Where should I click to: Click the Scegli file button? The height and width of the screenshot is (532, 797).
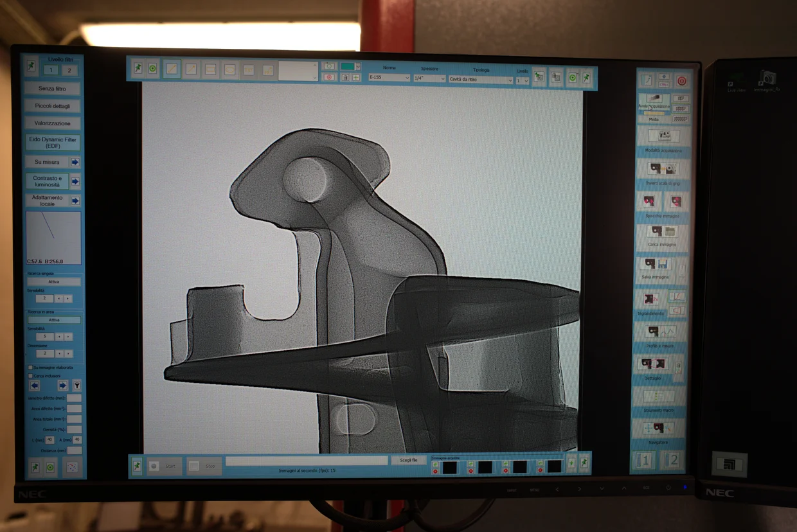pos(408,460)
